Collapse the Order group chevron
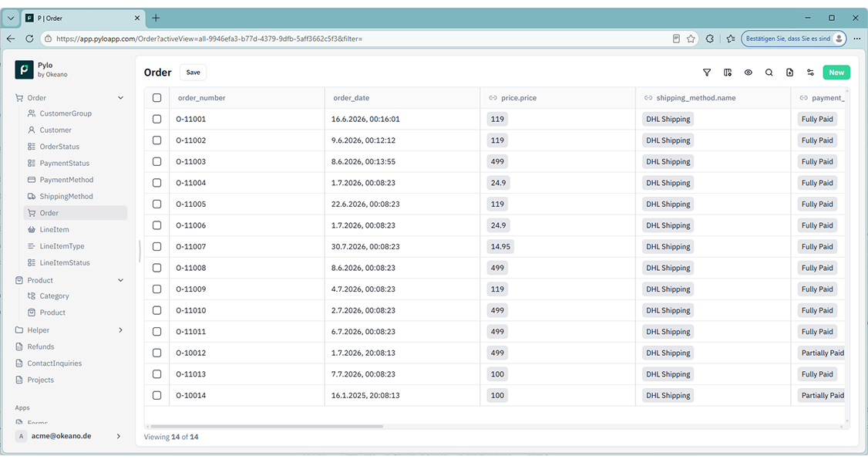The width and height of the screenshot is (868, 463). tap(121, 98)
